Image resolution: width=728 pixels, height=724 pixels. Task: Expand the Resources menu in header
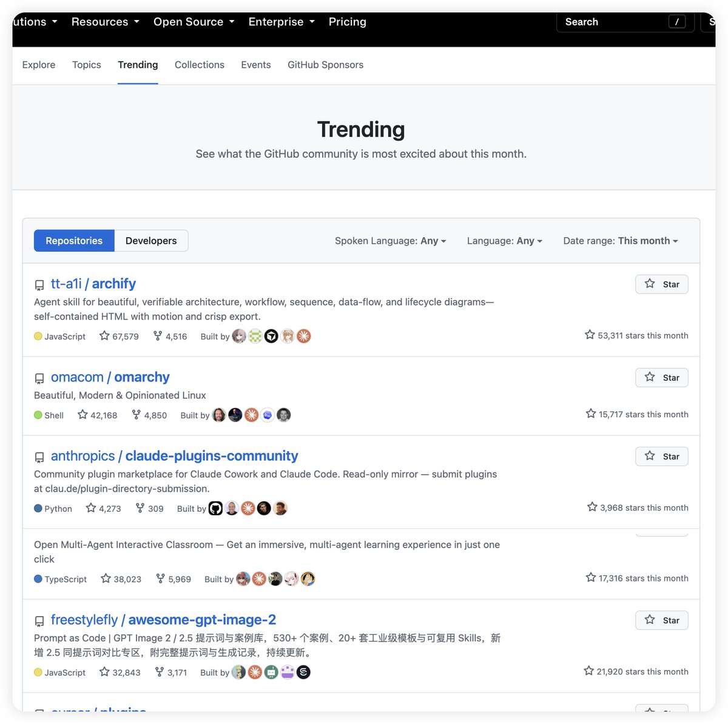click(105, 22)
